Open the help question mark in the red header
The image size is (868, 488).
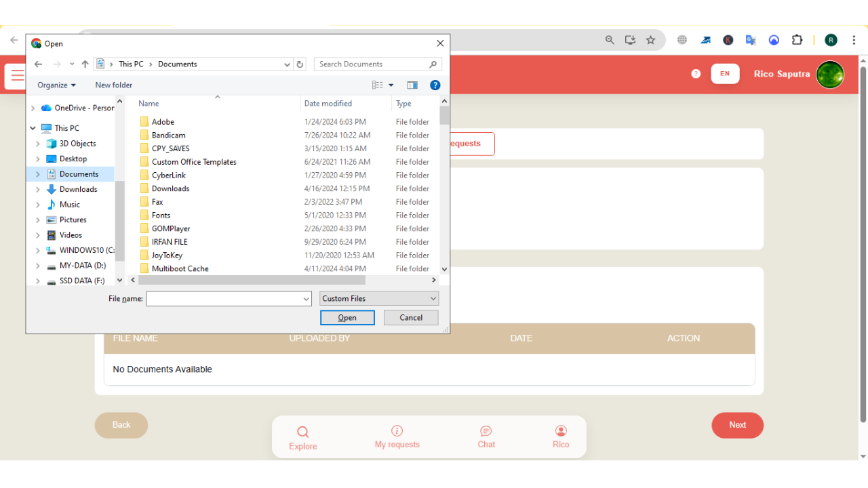point(695,73)
